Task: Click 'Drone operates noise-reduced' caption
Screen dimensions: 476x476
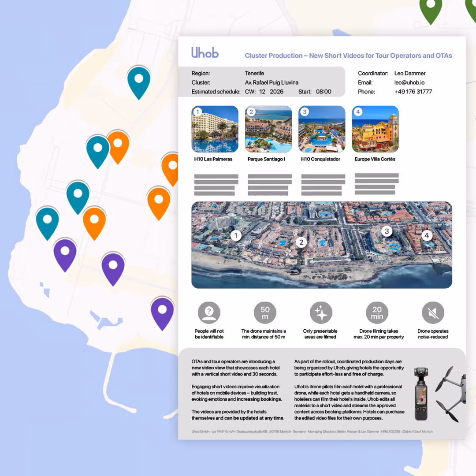Action: pos(433,334)
